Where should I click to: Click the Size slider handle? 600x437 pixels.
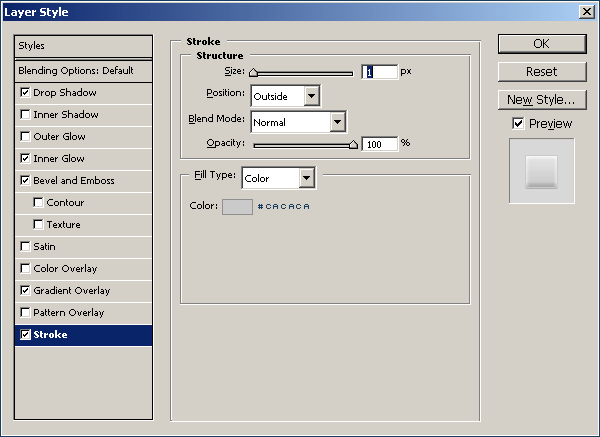point(253,72)
